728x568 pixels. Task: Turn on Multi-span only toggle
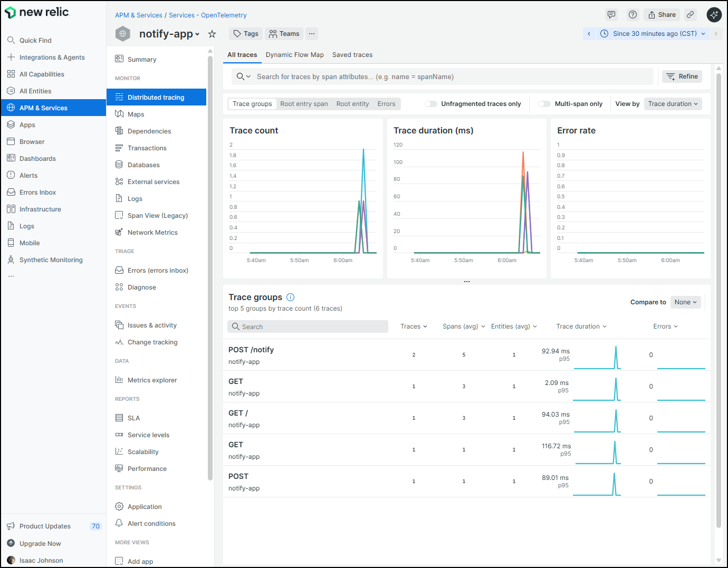[544, 104]
